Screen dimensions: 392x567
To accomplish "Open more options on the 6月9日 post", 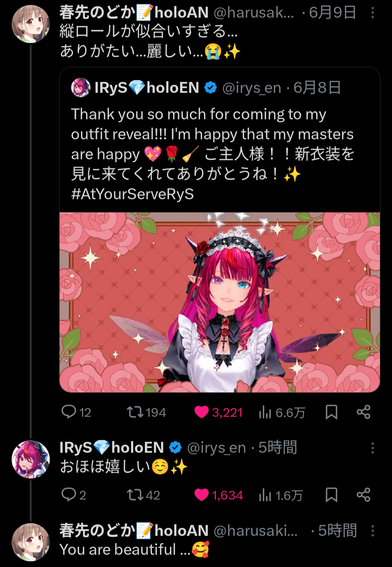I will tap(372, 13).
